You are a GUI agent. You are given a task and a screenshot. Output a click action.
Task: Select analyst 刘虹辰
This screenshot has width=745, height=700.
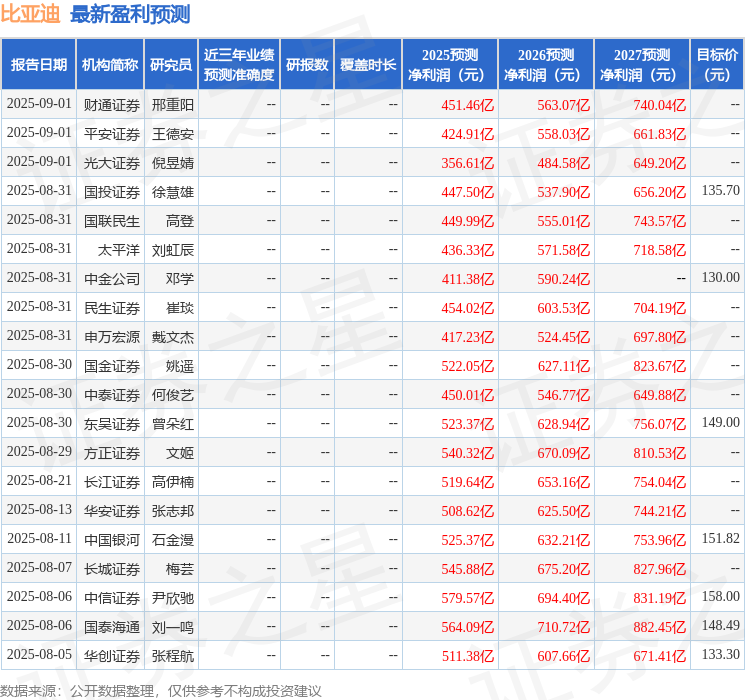(172, 250)
